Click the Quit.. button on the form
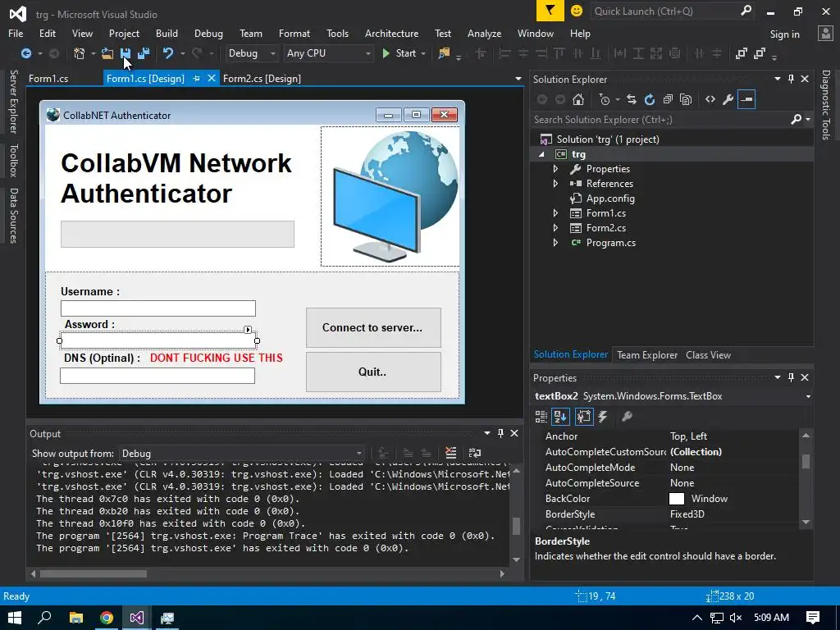The height and width of the screenshot is (630, 840). [373, 372]
